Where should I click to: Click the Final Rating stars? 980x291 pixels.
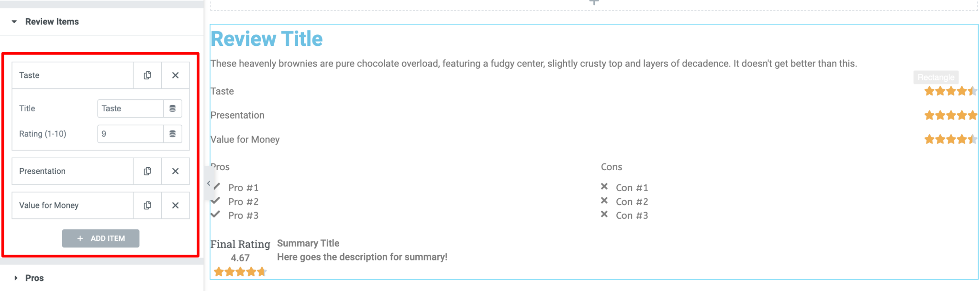pyautogui.click(x=240, y=271)
